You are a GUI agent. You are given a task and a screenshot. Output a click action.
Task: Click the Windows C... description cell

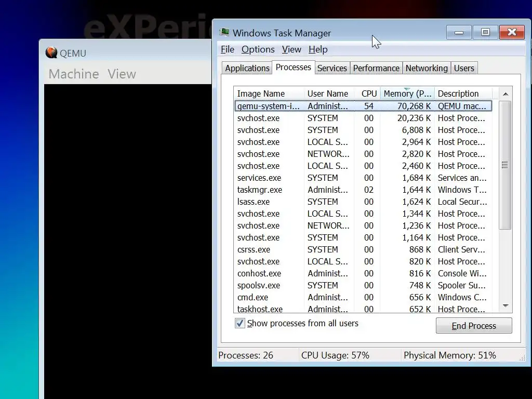coord(462,297)
